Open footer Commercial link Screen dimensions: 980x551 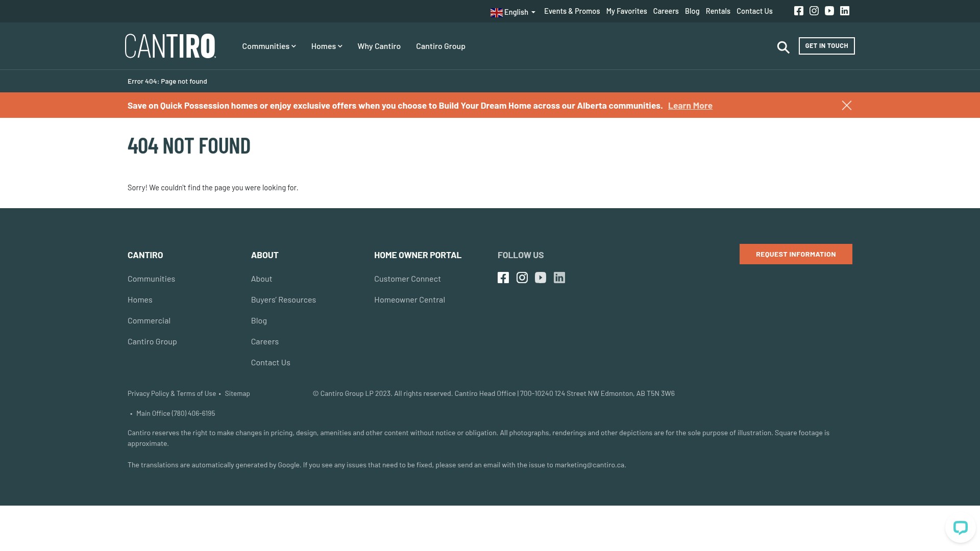(149, 320)
